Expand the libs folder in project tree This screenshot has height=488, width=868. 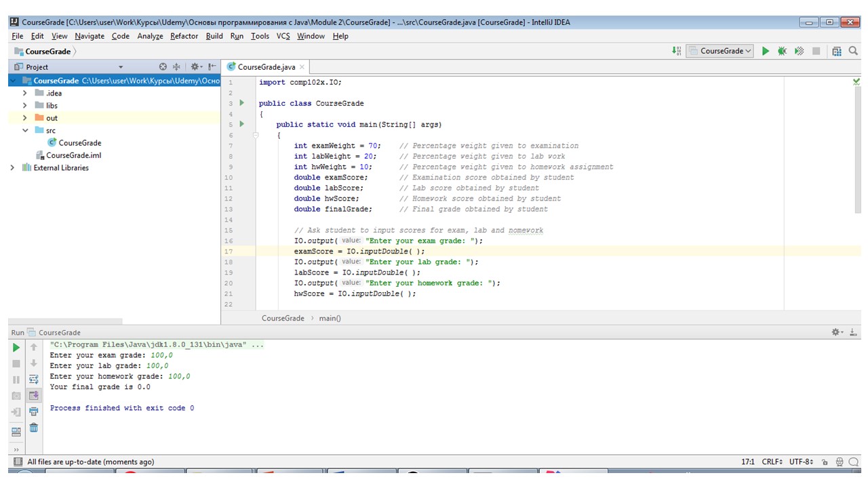[x=25, y=106]
